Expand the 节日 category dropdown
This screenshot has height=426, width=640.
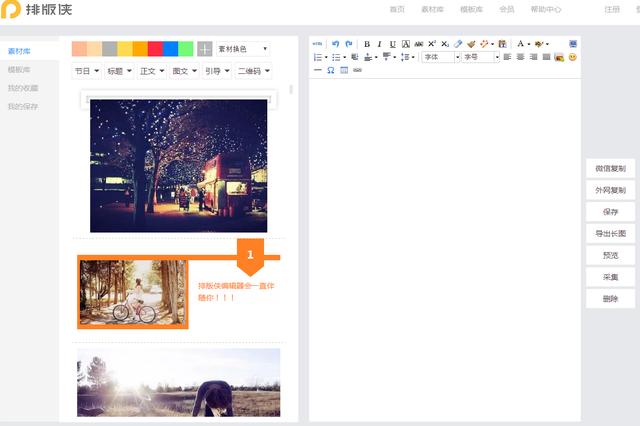click(86, 71)
